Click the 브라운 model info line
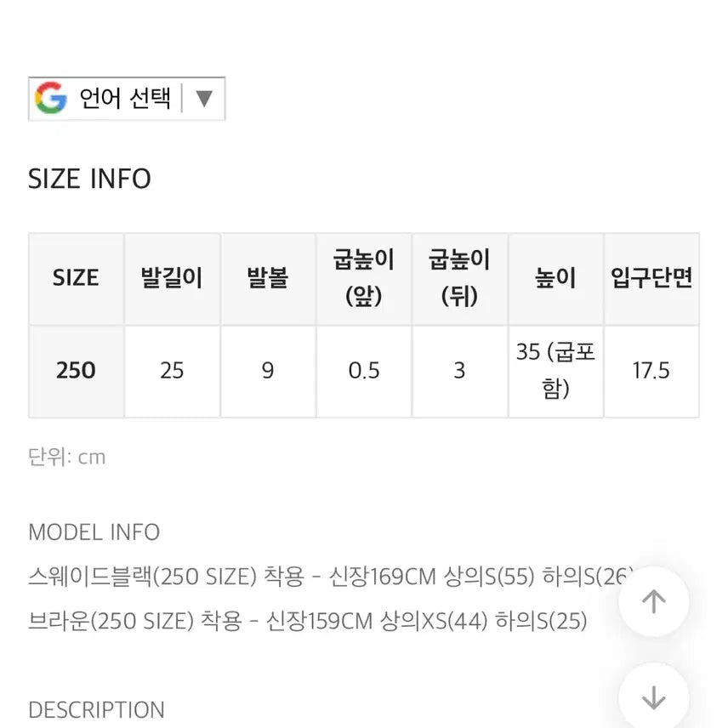728x728 pixels. 308,623
